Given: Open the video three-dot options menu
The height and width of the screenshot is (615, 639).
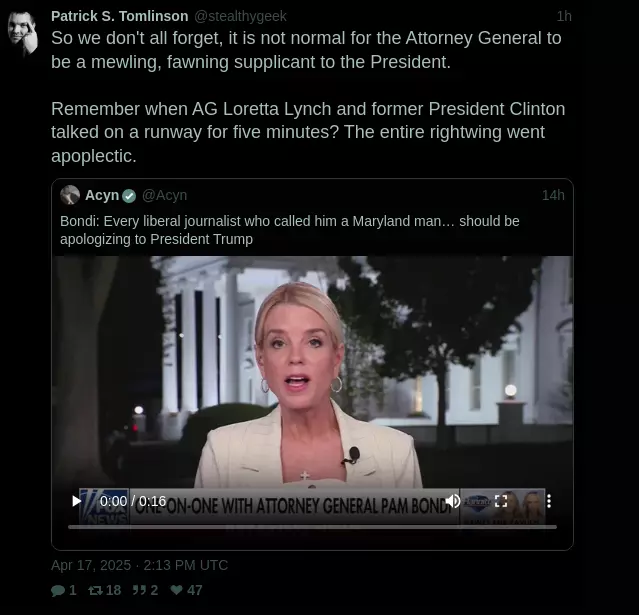Looking at the screenshot, I should click(x=549, y=501).
